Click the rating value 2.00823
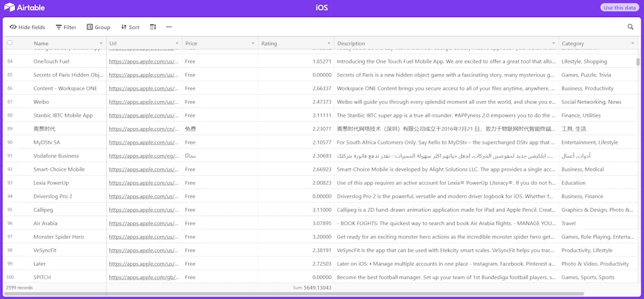 (321, 183)
